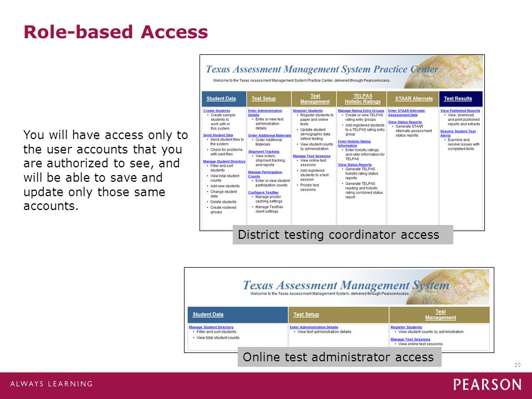The height and width of the screenshot is (399, 532).
Task: Open Student Data tab in Practice Center screenshot
Action: click(221, 99)
